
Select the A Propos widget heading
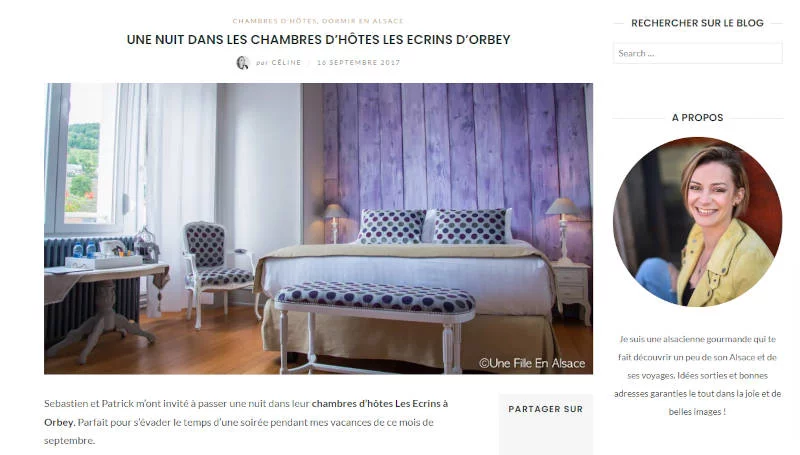(x=697, y=117)
